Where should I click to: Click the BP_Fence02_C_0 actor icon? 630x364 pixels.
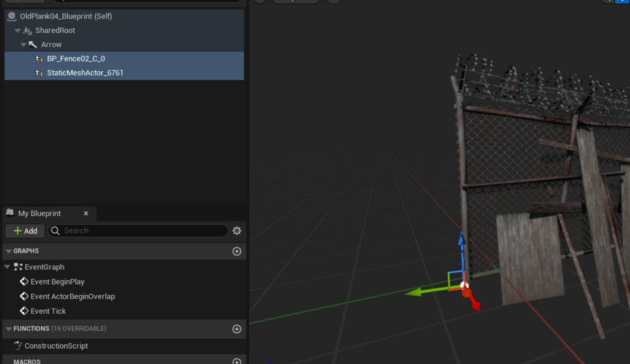point(39,58)
